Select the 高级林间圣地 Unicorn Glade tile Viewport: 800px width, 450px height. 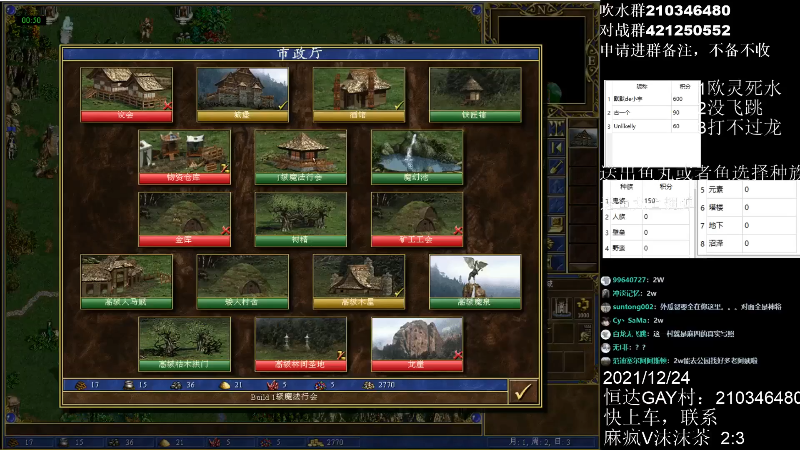coord(301,344)
